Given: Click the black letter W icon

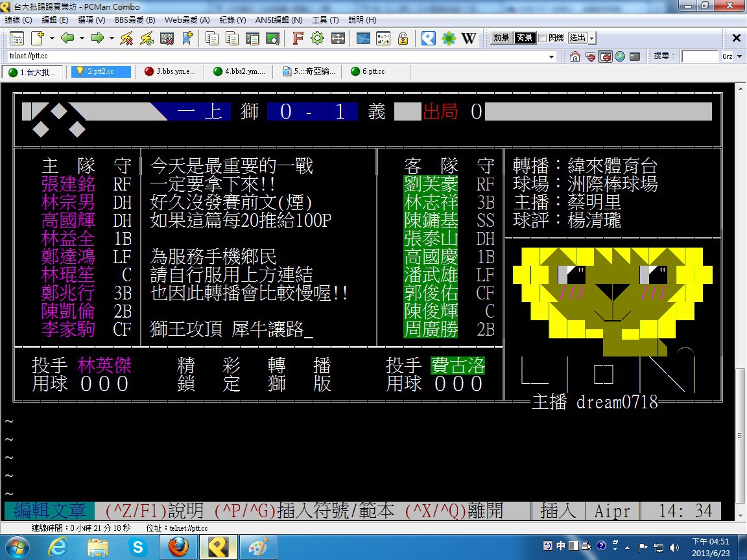Looking at the screenshot, I should (469, 38).
